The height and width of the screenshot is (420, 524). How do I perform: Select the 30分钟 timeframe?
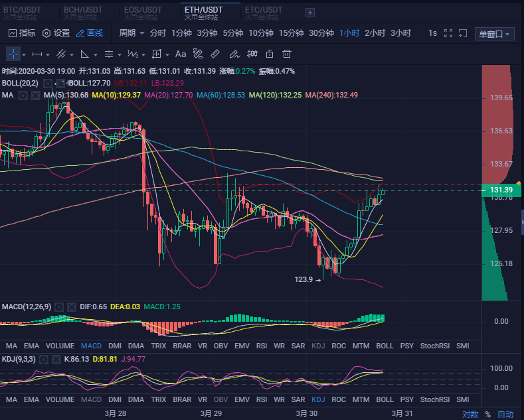[321, 33]
